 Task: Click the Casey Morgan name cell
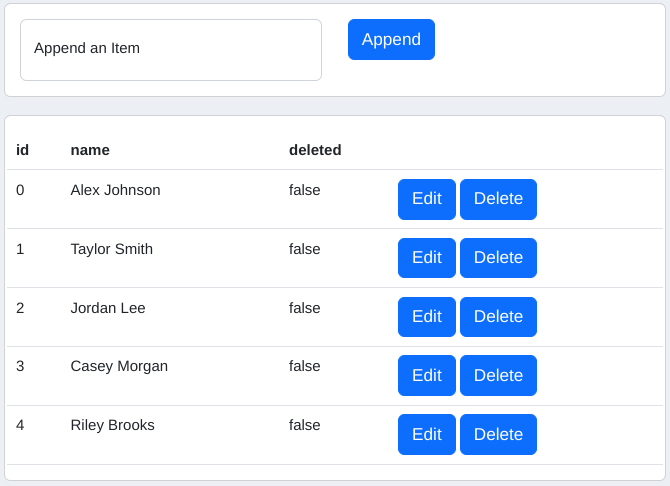[119, 366]
